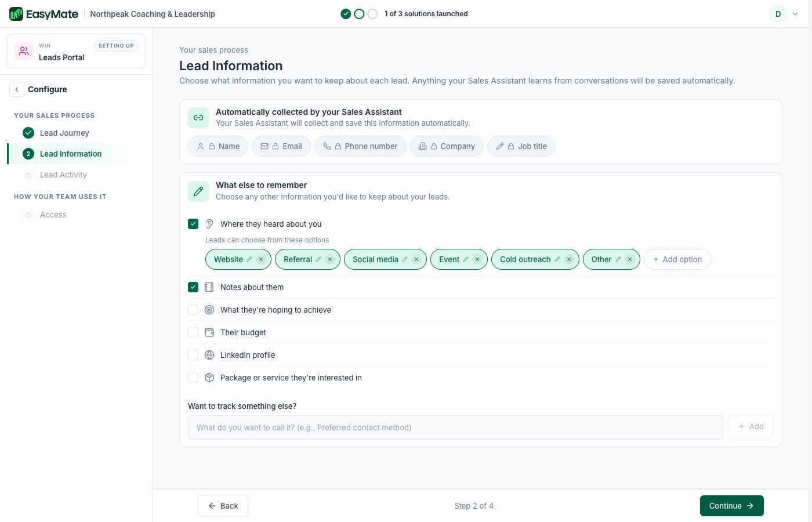Image resolution: width=812 pixels, height=522 pixels.
Task: Remove the Referral option
Action: pyautogui.click(x=330, y=259)
